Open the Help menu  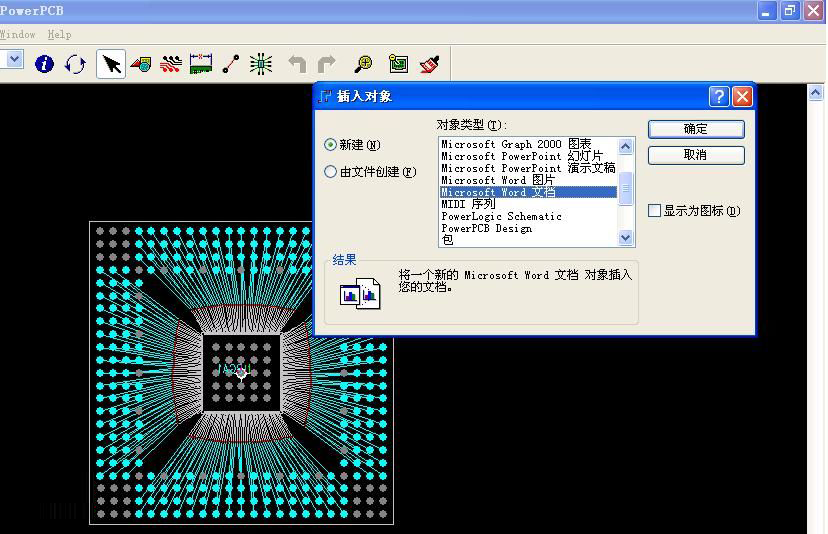pos(59,34)
